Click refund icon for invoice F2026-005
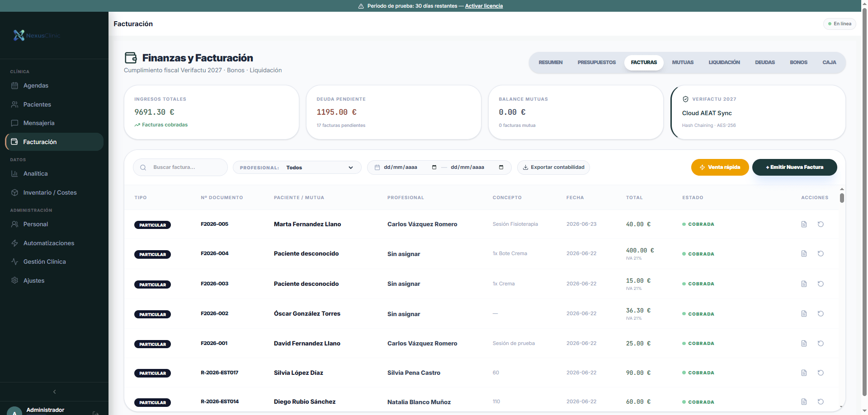The height and width of the screenshot is (415, 868). [821, 224]
